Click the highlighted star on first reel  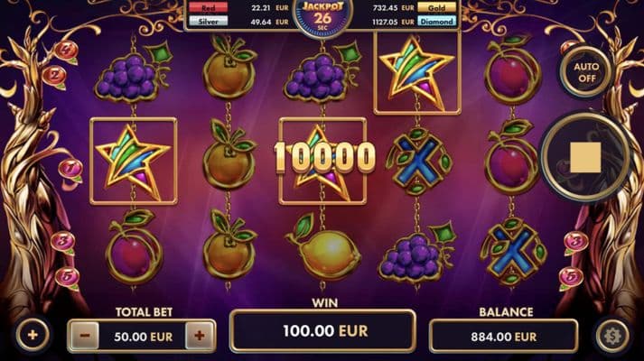134,162
